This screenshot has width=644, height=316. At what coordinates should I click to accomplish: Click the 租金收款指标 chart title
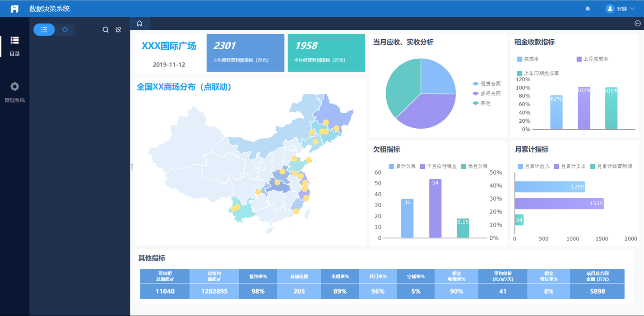point(534,42)
